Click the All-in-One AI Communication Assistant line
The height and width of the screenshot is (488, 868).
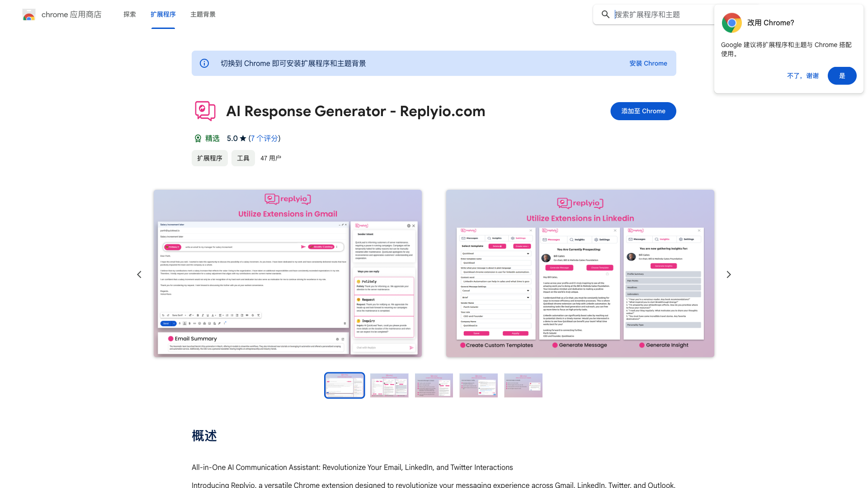(352, 467)
